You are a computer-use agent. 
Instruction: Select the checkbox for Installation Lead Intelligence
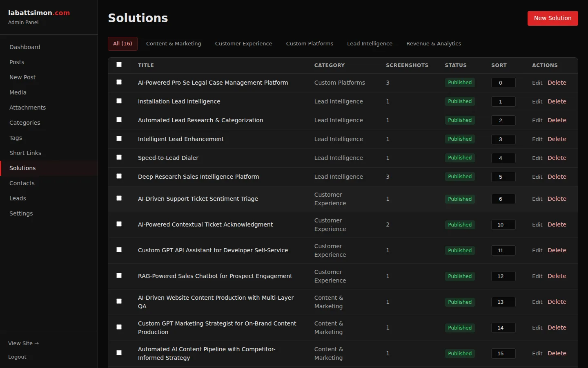pyautogui.click(x=119, y=101)
